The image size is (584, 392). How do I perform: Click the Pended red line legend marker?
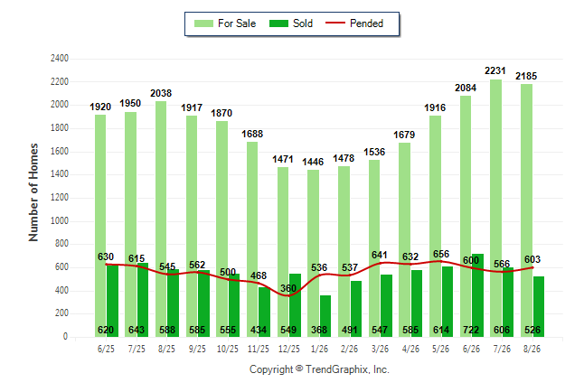click(335, 23)
